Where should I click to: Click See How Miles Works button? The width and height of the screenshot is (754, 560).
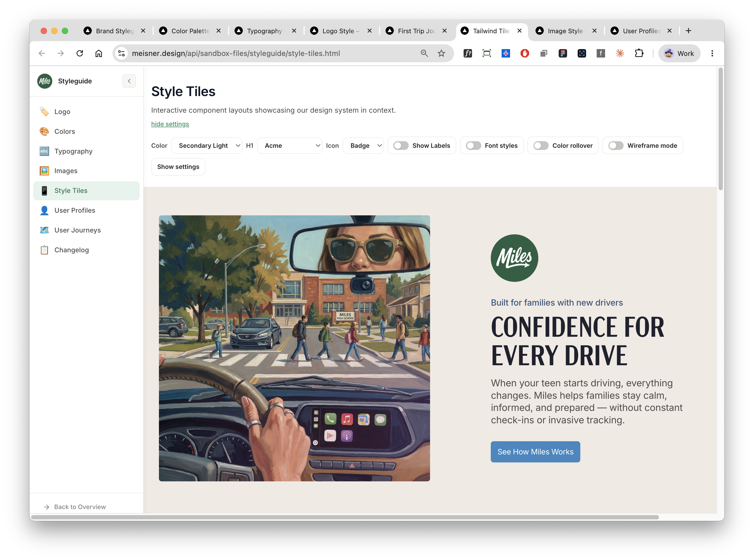coord(535,452)
